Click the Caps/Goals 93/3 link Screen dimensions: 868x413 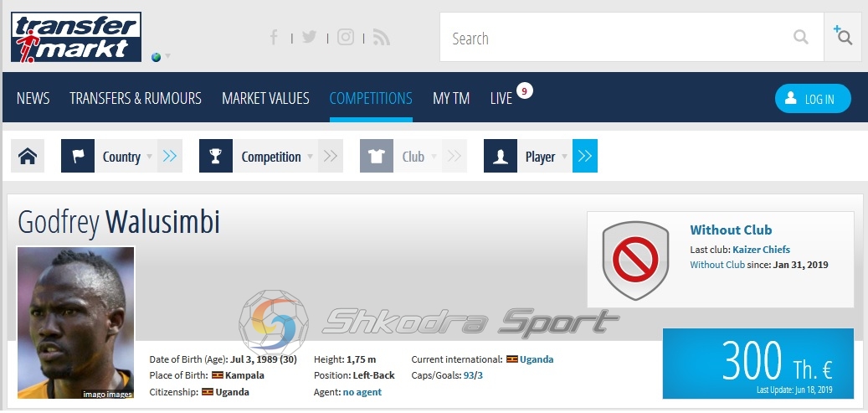coord(473,375)
